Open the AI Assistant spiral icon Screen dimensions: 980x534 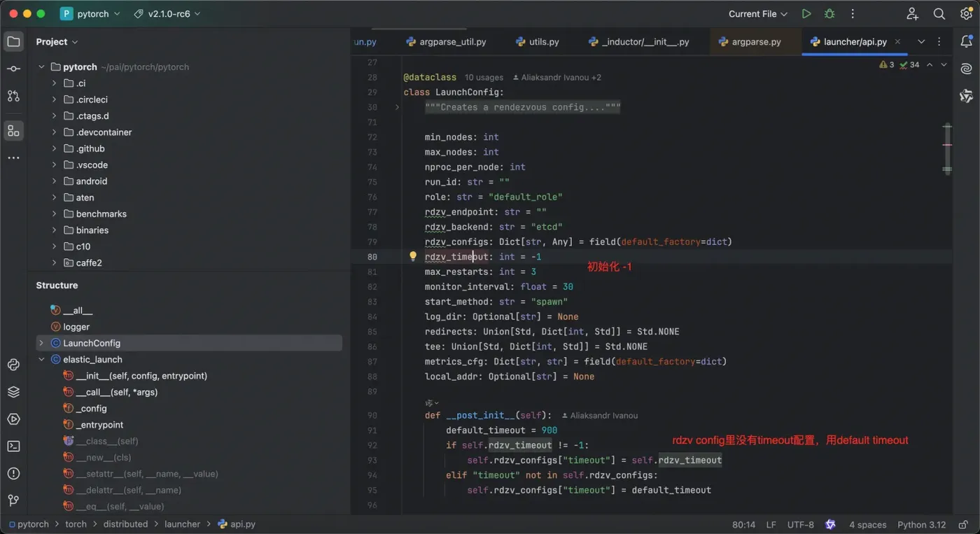pyautogui.click(x=966, y=69)
